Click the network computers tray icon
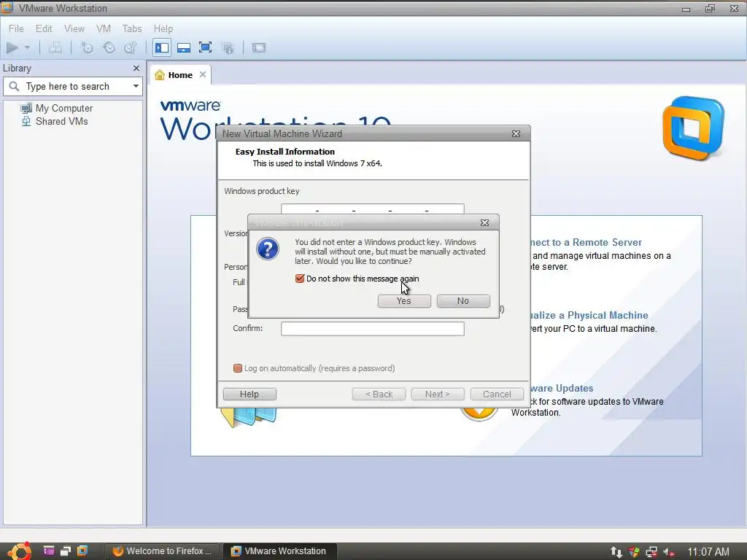Screen dimensions: 747x560 [651, 552]
